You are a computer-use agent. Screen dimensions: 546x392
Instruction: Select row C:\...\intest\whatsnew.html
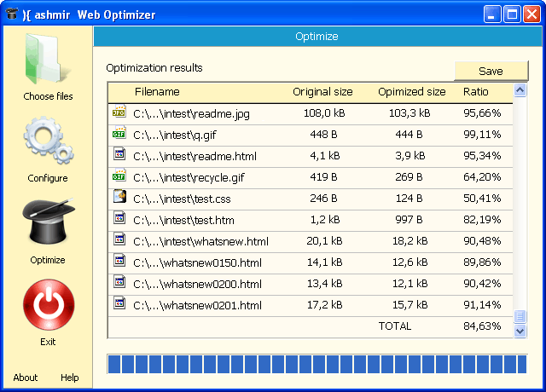coord(311,241)
